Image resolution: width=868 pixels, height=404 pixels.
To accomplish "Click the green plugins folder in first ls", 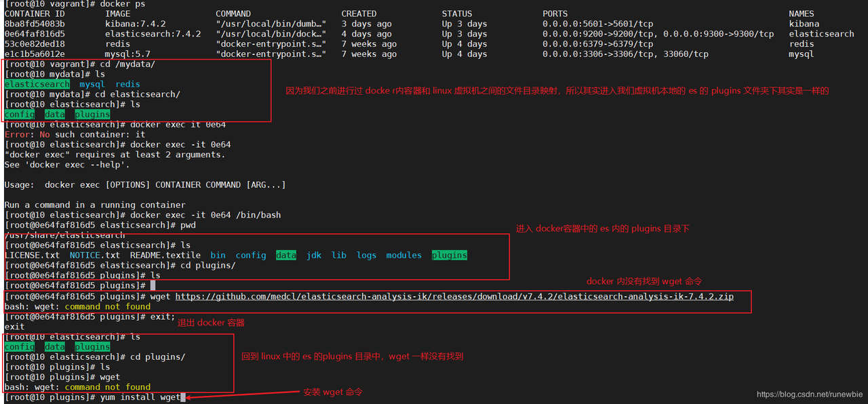I will (92, 115).
